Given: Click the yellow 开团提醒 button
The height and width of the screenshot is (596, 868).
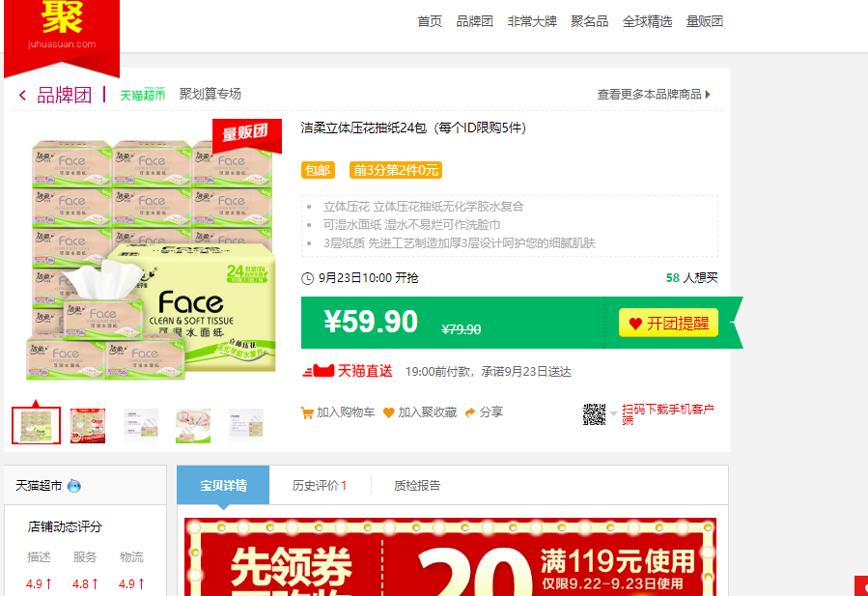Looking at the screenshot, I should point(668,323).
